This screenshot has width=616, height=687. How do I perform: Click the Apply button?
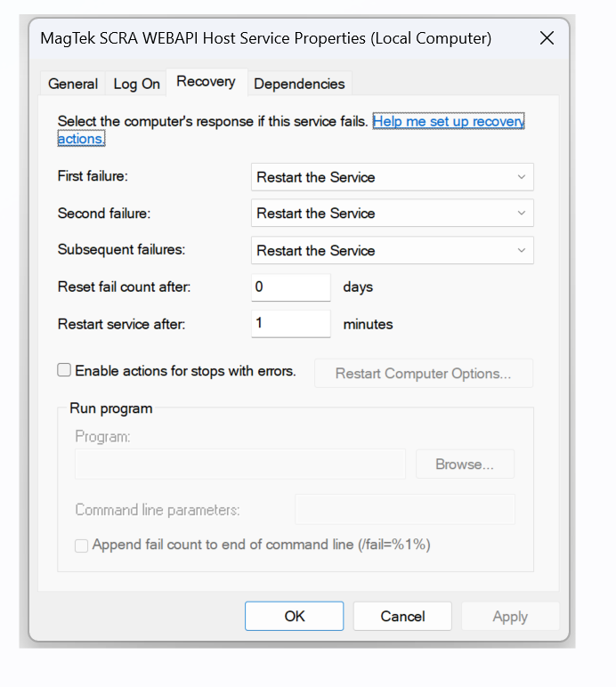pyautogui.click(x=509, y=617)
